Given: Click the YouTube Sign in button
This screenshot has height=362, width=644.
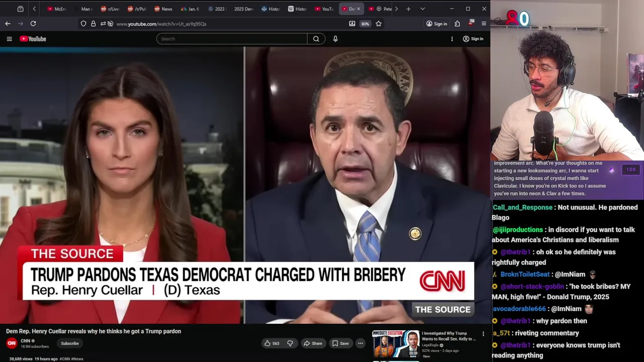Looking at the screenshot, I should [473, 39].
